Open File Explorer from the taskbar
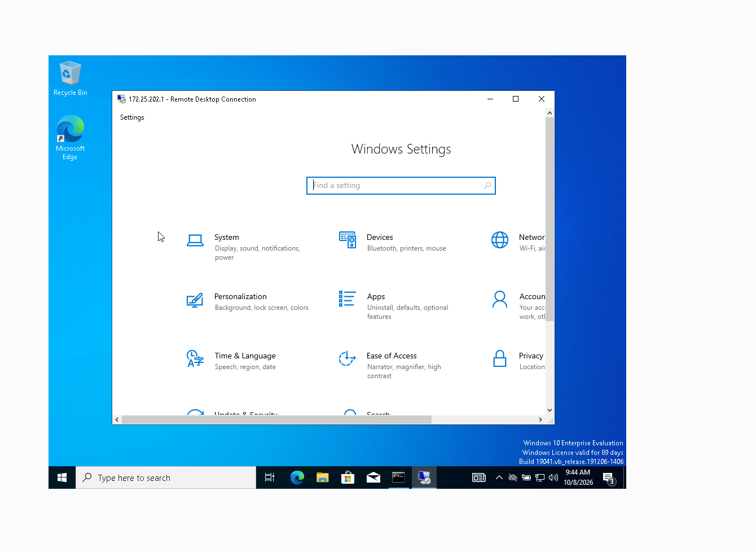The height and width of the screenshot is (552, 756). click(x=323, y=477)
